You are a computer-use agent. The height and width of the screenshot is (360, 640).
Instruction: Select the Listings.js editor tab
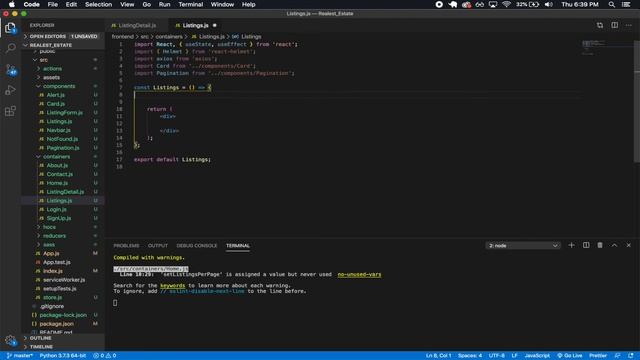click(195, 25)
